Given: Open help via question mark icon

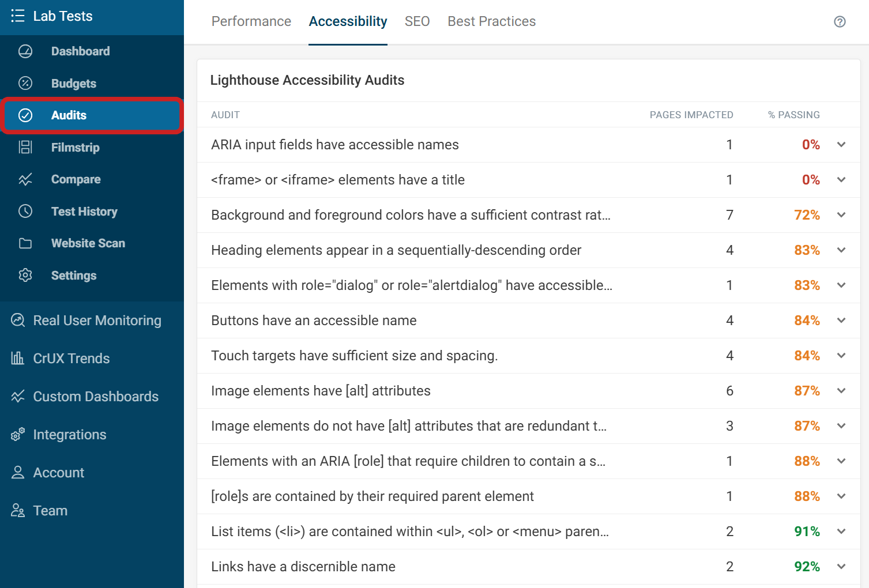Looking at the screenshot, I should pyautogui.click(x=840, y=22).
